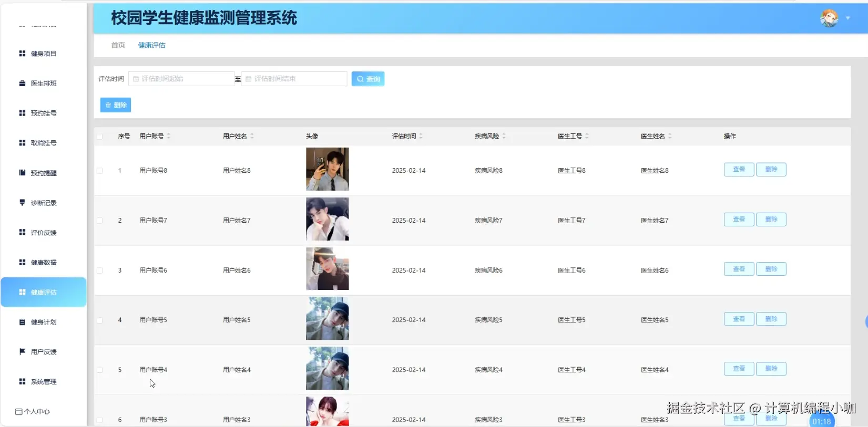Click the 诊断记录 sidebar icon

(22, 203)
